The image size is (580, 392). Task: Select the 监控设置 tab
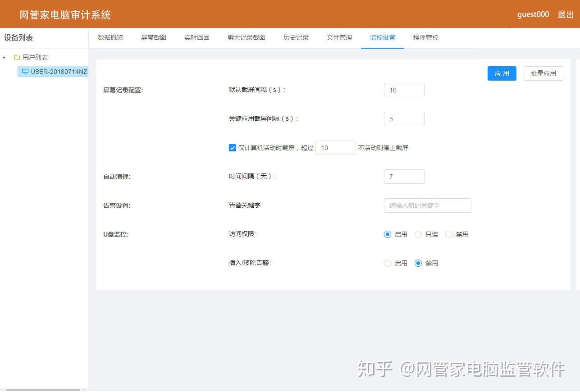click(x=383, y=37)
